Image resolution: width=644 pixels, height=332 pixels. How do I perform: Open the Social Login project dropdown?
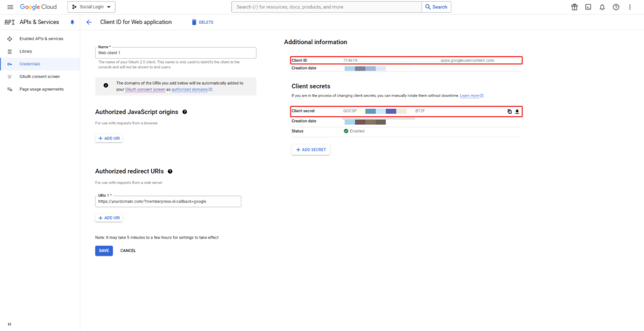coord(91,7)
